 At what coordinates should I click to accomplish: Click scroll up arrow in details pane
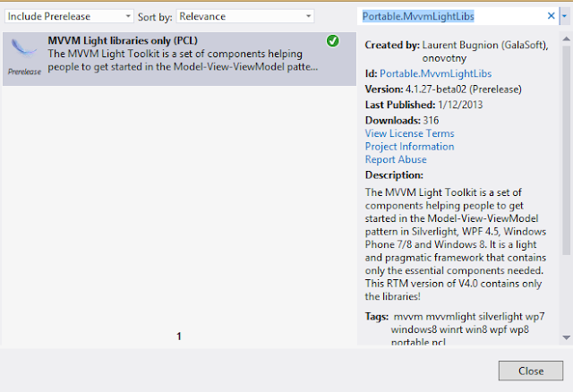pos(566,38)
